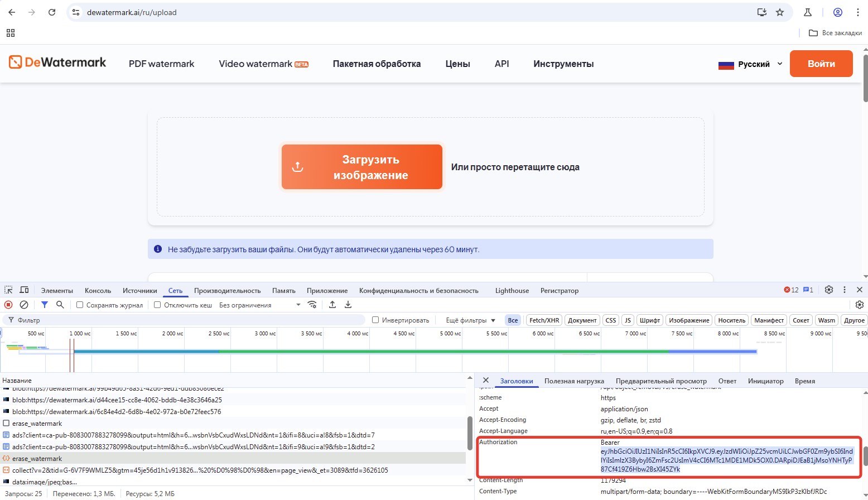Filter by JS type
Image resolution: width=868 pixels, height=500 pixels.
point(628,320)
